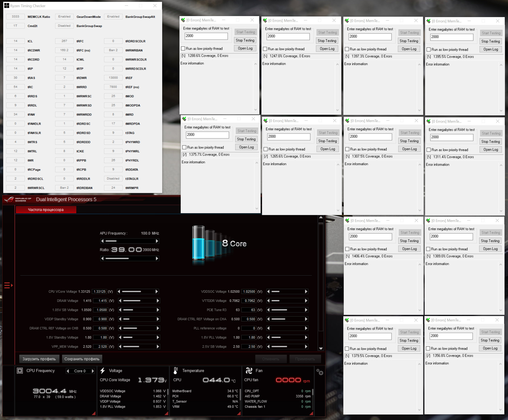The width and height of the screenshot is (508, 420).
Task: Click the CPU VCore Voltage input field
Action: pyautogui.click(x=99, y=292)
